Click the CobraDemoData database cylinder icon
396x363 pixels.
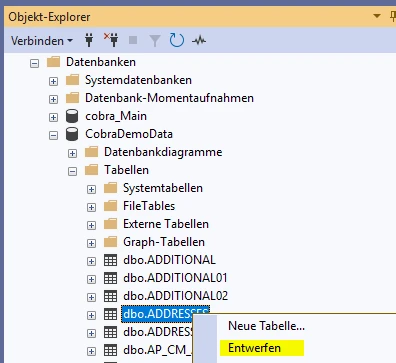pos(72,134)
